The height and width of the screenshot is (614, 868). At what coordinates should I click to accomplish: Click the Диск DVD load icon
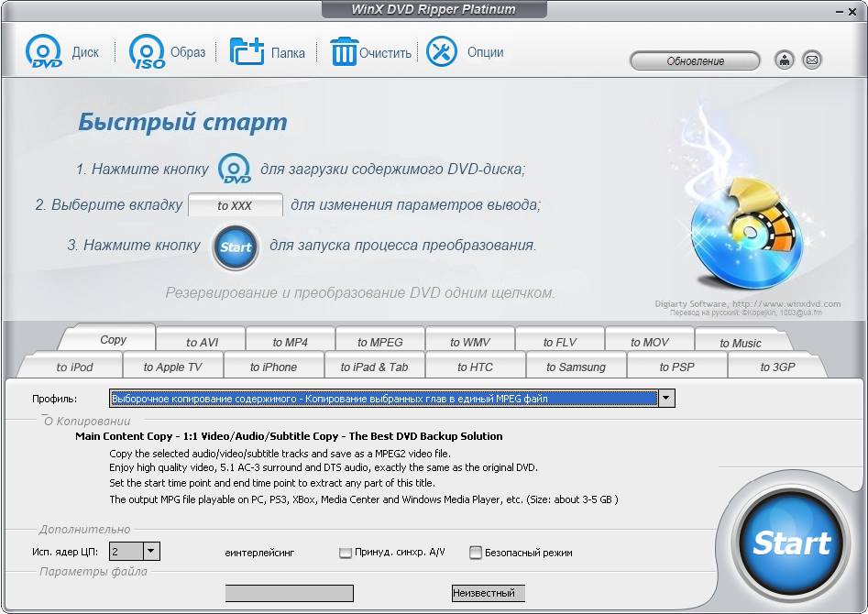pyautogui.click(x=44, y=52)
